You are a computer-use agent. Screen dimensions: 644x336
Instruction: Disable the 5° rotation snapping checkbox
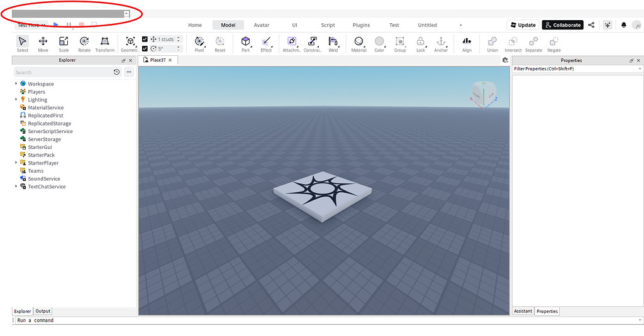145,48
